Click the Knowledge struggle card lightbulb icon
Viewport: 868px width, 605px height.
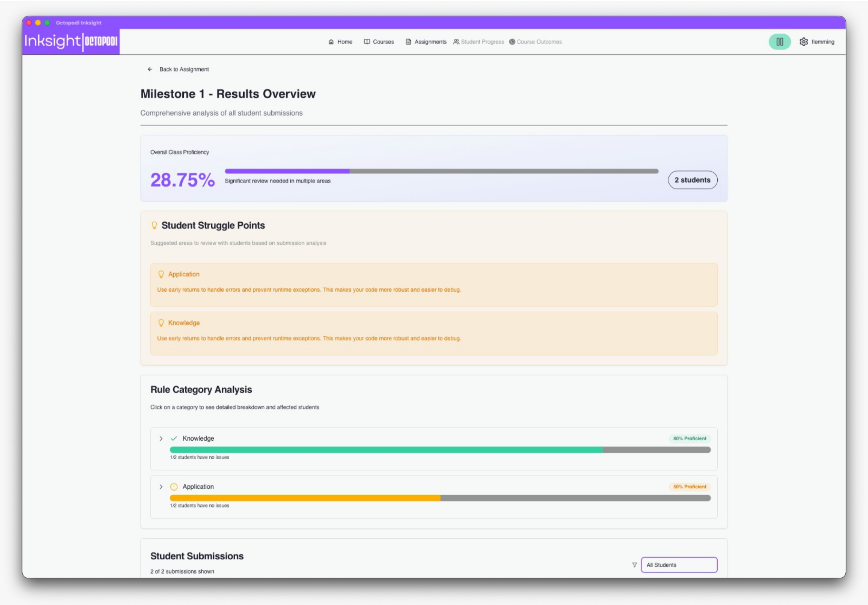[x=161, y=323]
